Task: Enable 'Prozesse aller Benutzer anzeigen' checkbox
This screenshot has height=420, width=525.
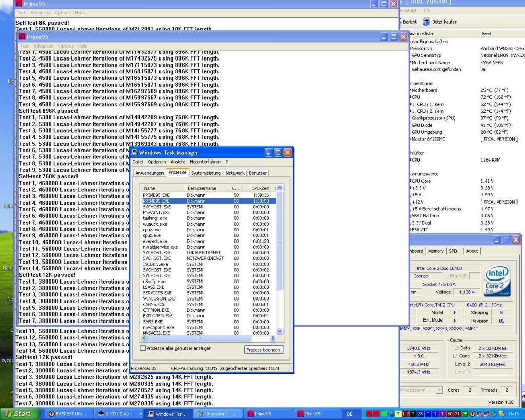Action: tap(143, 348)
